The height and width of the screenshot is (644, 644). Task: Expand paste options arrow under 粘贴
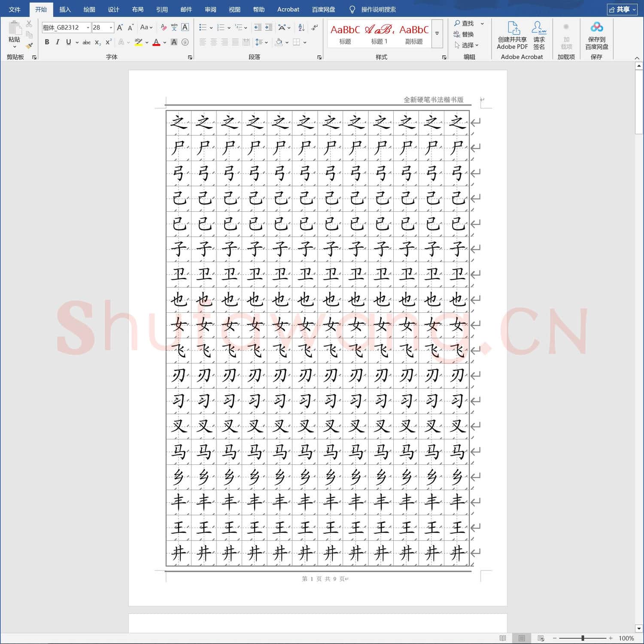(15, 46)
